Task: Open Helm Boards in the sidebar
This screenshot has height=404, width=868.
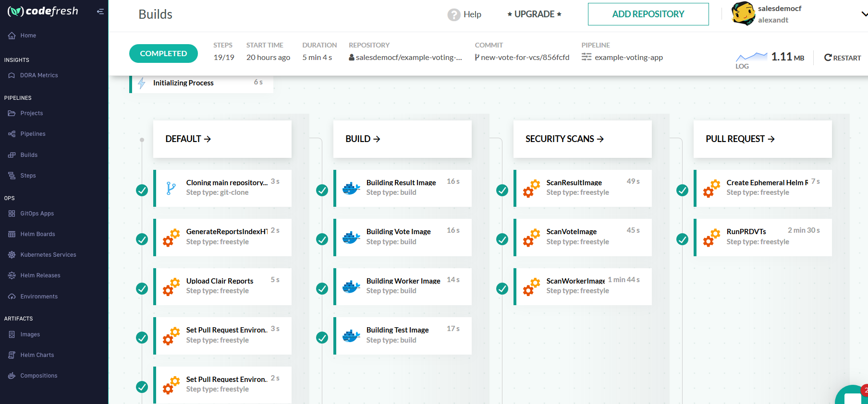Action: click(37, 234)
